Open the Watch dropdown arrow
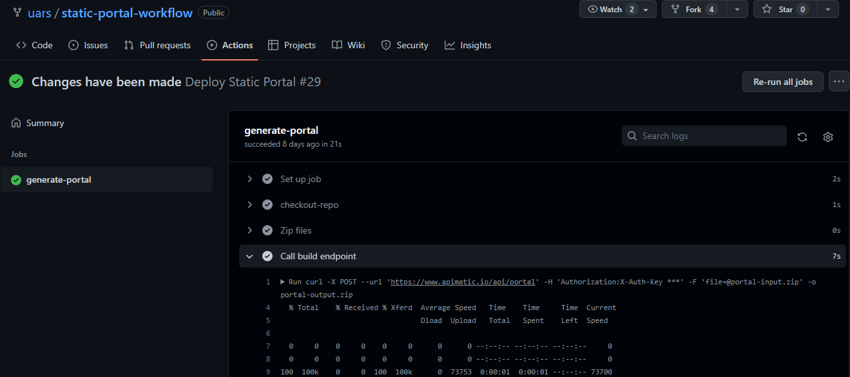This screenshot has width=850, height=377. [x=646, y=9]
